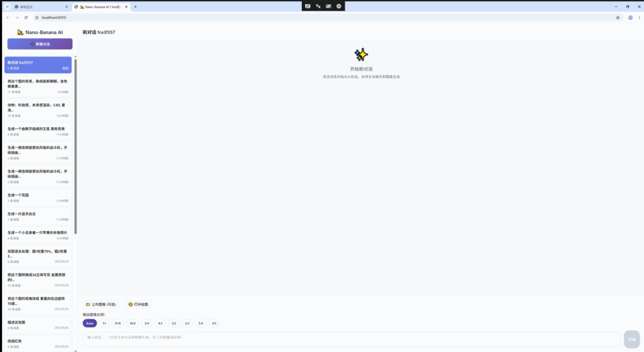
Task: Select the 描述这张图 chat in the sidebar
Action: pyautogui.click(x=38, y=324)
